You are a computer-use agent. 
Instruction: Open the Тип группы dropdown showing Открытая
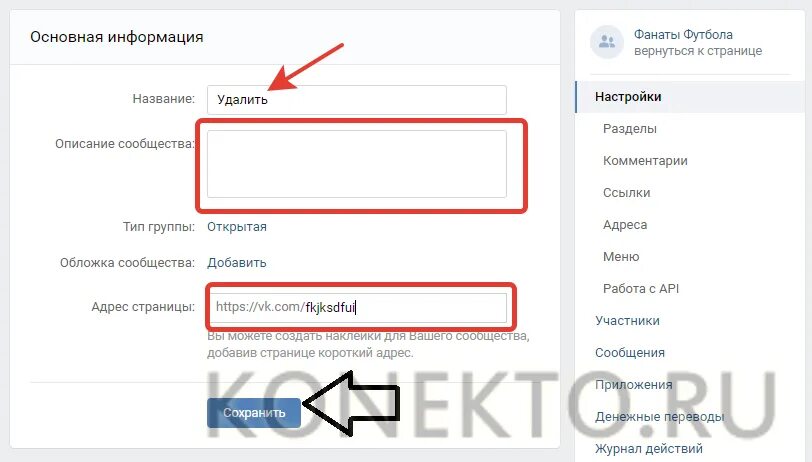(237, 227)
